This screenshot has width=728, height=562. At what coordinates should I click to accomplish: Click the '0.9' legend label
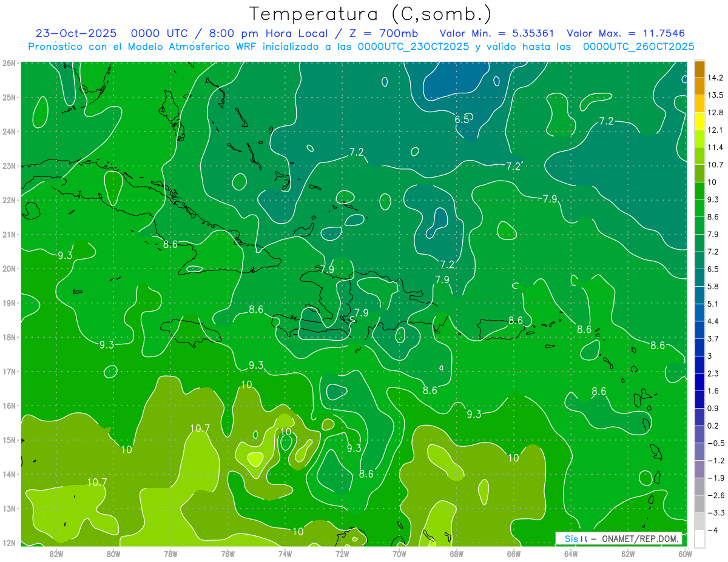pyautogui.click(x=713, y=408)
